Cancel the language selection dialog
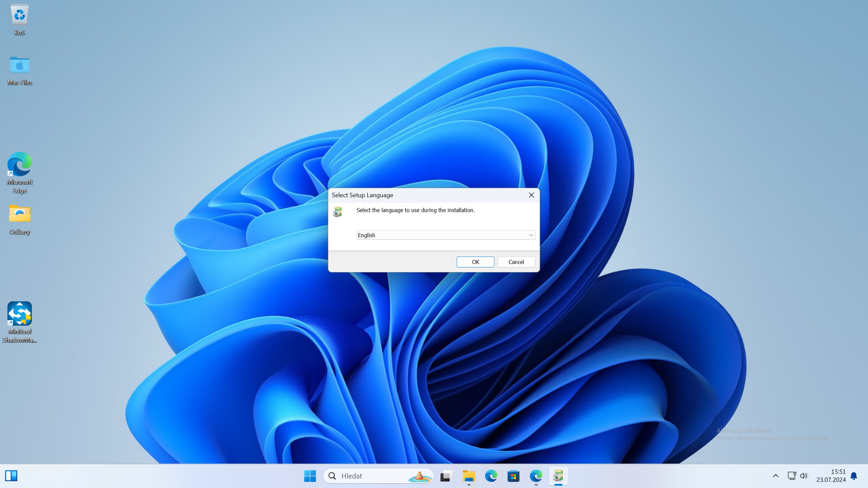 (x=516, y=262)
